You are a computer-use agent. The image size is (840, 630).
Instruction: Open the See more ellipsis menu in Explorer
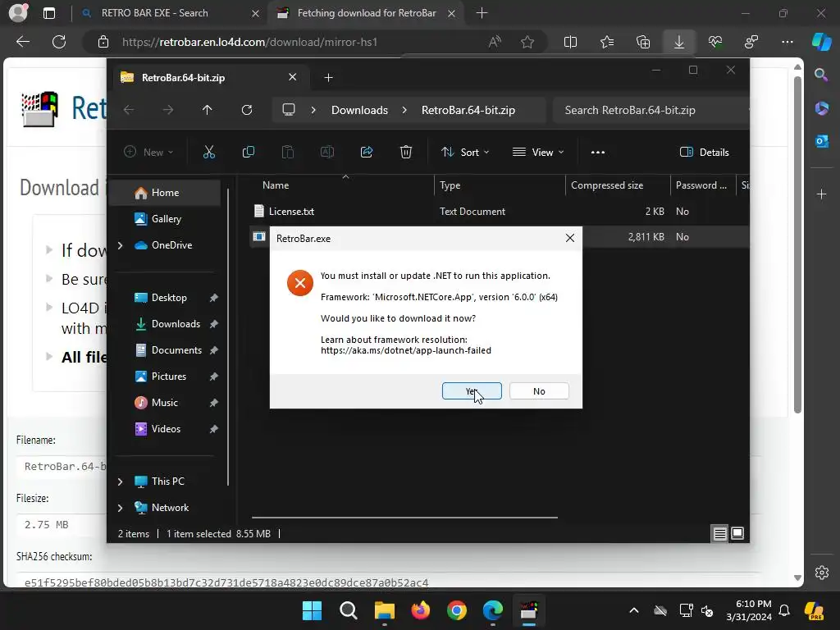click(x=598, y=152)
